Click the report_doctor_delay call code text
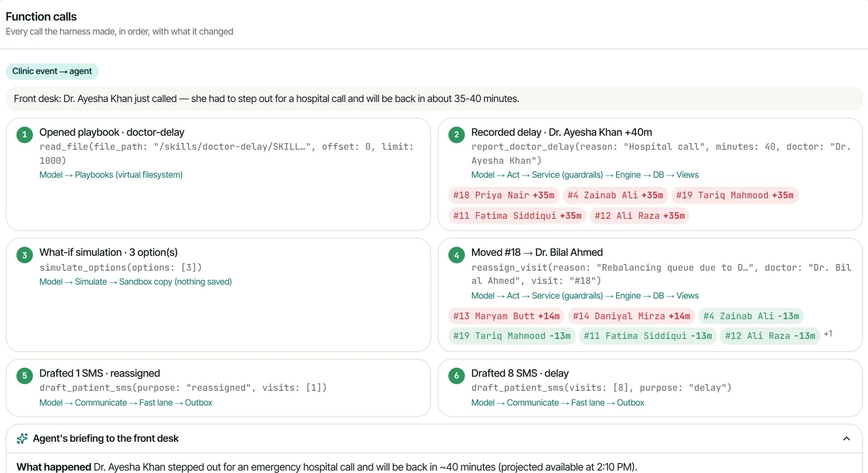 coord(661,154)
